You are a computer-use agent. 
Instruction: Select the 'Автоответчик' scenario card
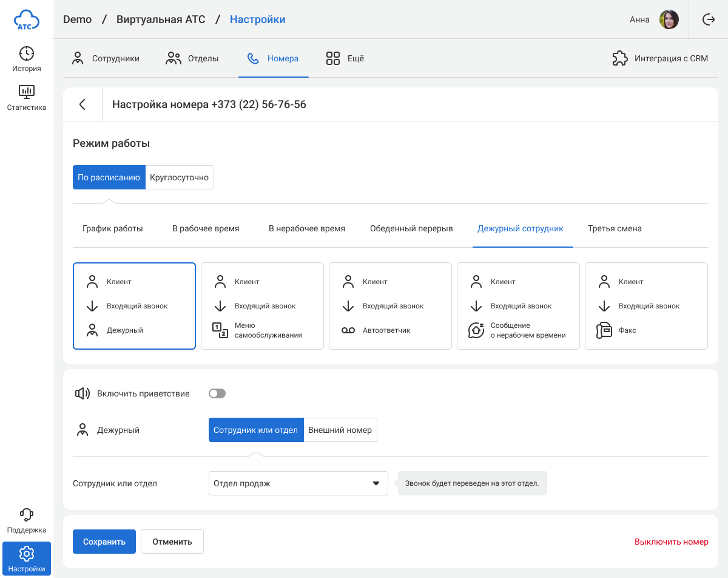pyautogui.click(x=390, y=306)
